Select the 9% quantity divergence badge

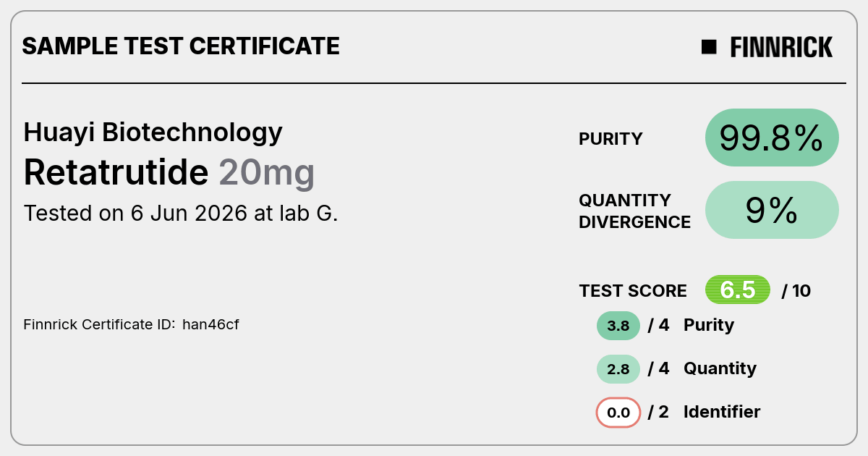click(x=772, y=210)
